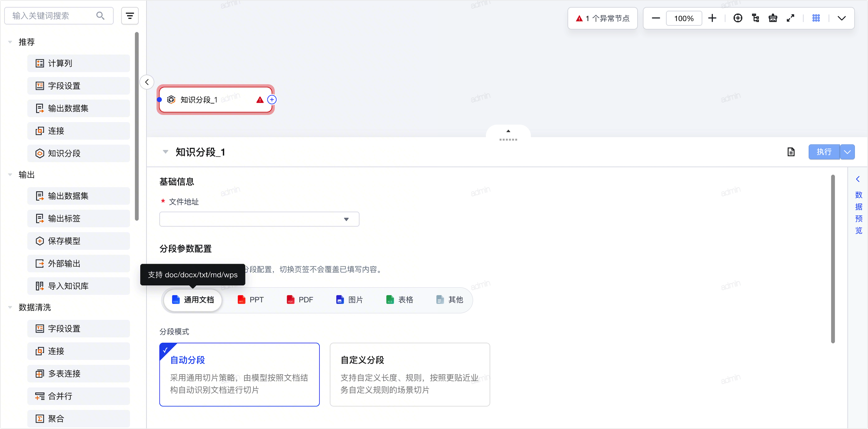Switch to the 图片 tab
The image size is (868, 429).
pos(350,300)
